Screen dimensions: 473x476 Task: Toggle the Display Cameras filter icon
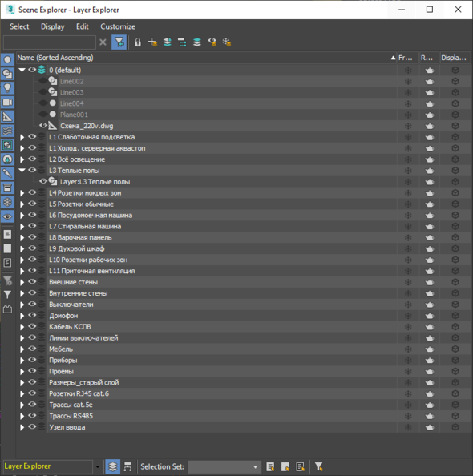point(7,103)
